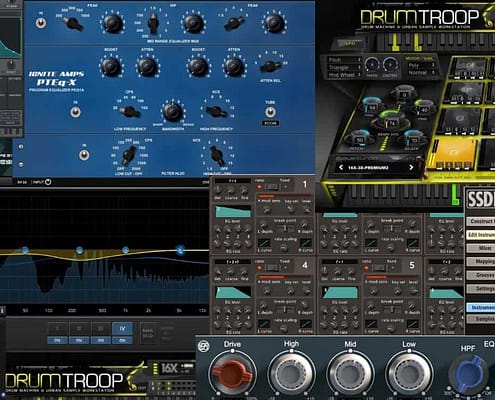The image size is (495, 400).
Task: Select EQ band II button
Action: point(79,329)
